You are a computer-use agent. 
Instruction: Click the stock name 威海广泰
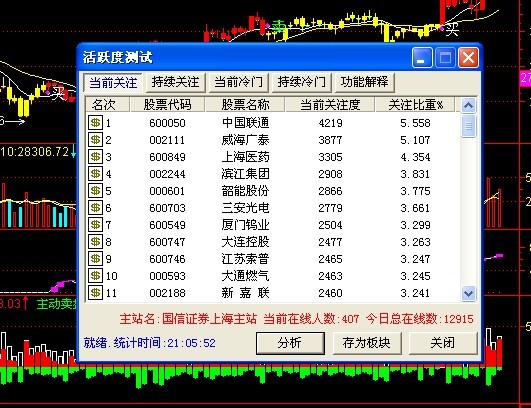[x=246, y=139]
